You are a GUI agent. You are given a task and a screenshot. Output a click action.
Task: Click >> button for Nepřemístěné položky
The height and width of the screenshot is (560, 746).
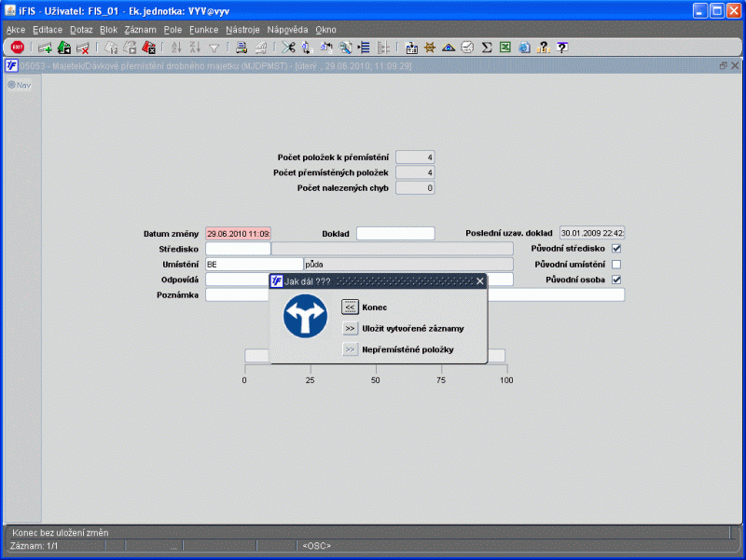[x=350, y=349]
